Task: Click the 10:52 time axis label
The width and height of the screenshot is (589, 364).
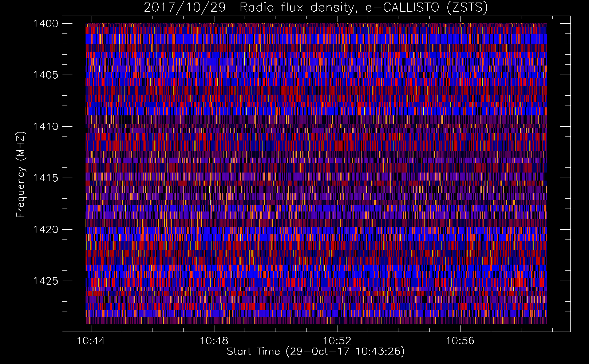Action: tap(337, 341)
